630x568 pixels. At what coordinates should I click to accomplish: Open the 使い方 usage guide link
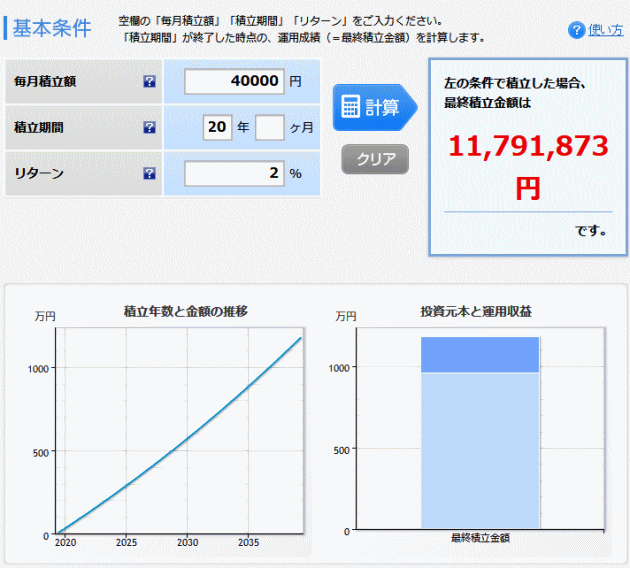(x=605, y=30)
